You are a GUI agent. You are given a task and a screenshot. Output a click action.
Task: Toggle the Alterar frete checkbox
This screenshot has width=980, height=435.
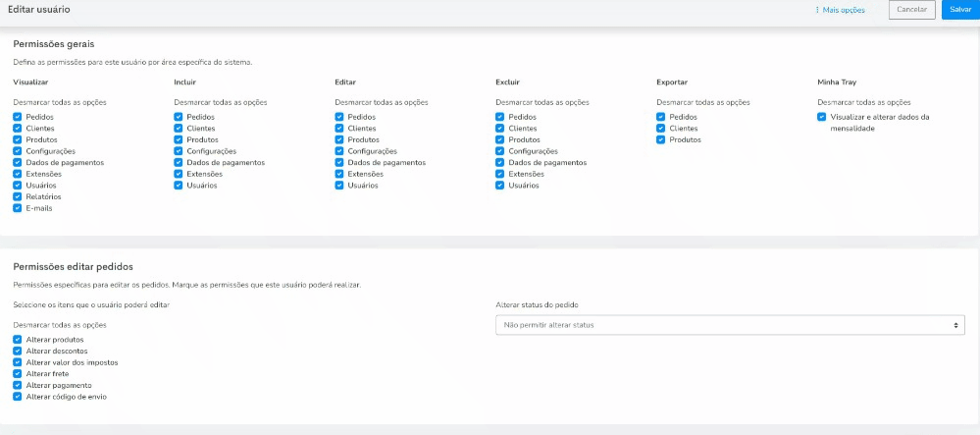(18, 374)
